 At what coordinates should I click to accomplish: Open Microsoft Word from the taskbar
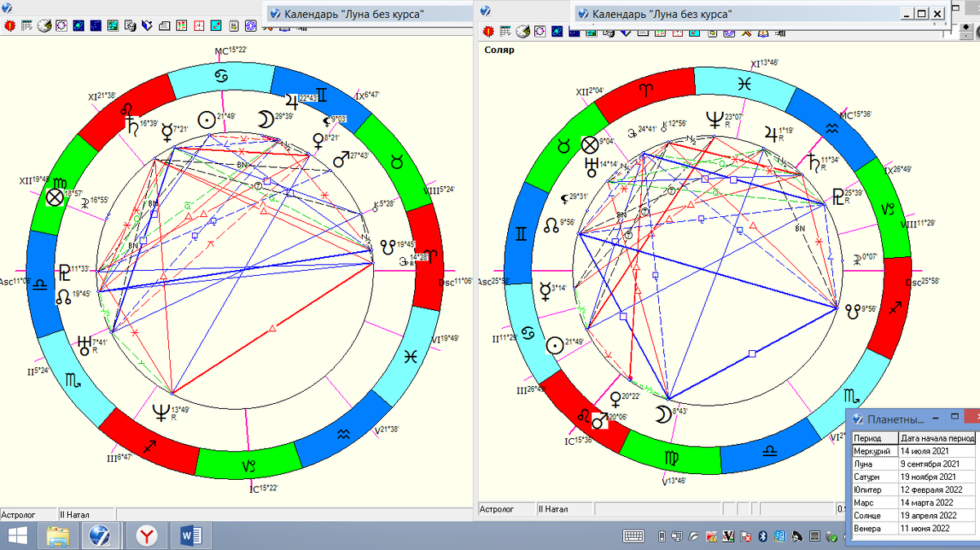pyautogui.click(x=190, y=536)
